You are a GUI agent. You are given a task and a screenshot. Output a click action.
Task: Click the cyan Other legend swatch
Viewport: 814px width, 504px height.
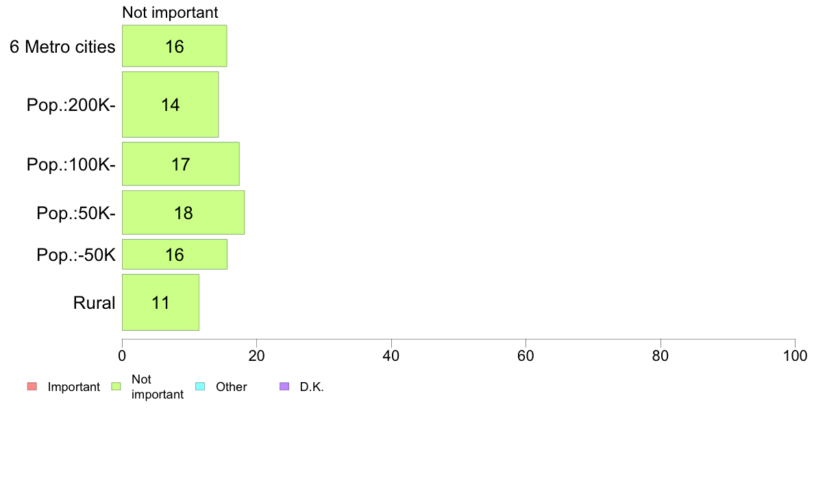(200, 386)
